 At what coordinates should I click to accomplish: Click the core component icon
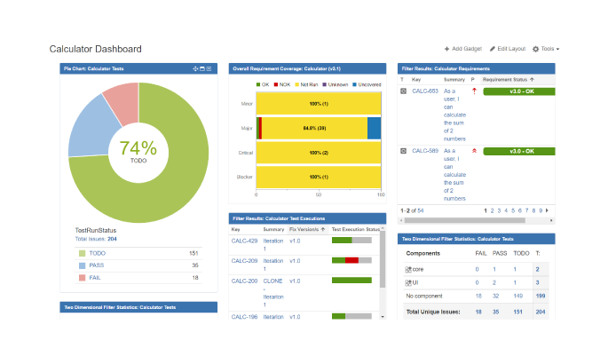[408, 268]
